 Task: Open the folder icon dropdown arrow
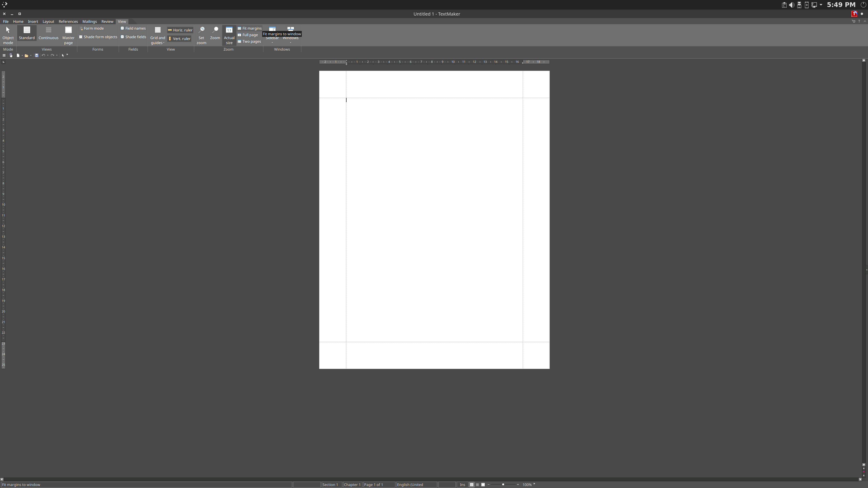[31, 56]
